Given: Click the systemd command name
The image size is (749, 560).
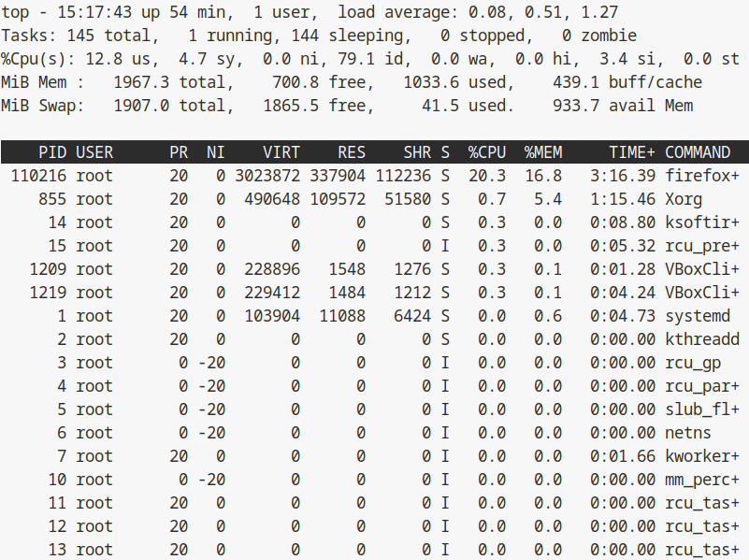Looking at the screenshot, I should click(x=698, y=316).
